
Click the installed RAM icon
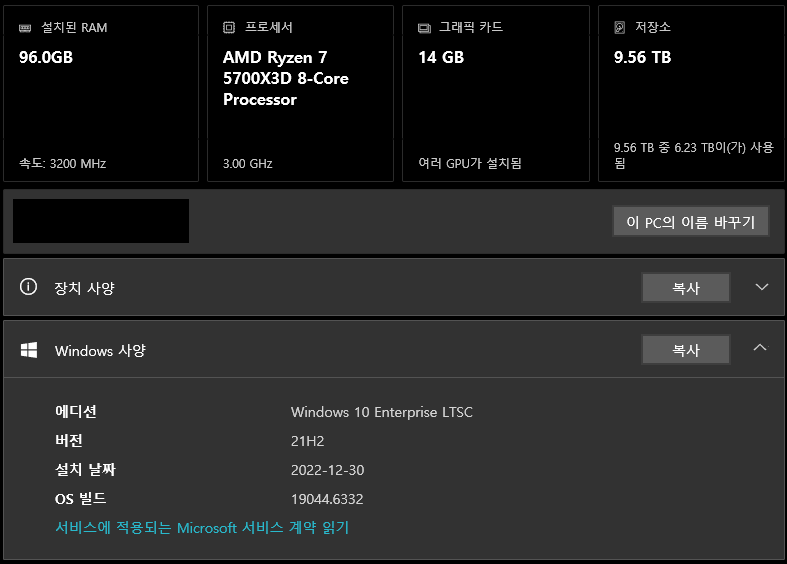25,28
